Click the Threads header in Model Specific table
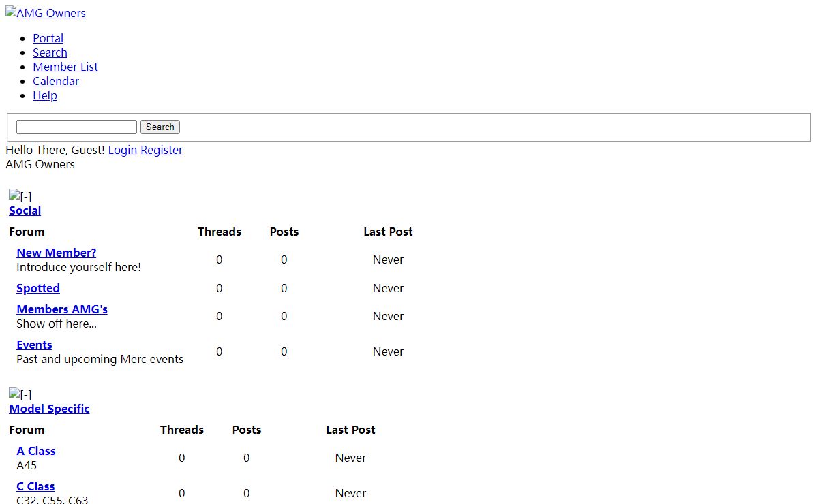The width and height of the screenshot is (818, 504). pyautogui.click(x=182, y=430)
